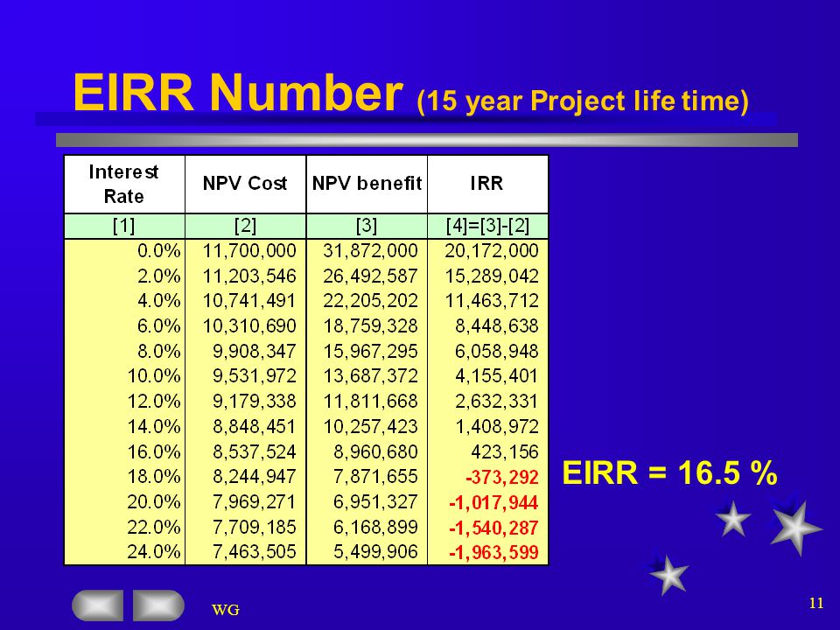
Task: Advance to next slide with forward button
Action: pos(158,605)
